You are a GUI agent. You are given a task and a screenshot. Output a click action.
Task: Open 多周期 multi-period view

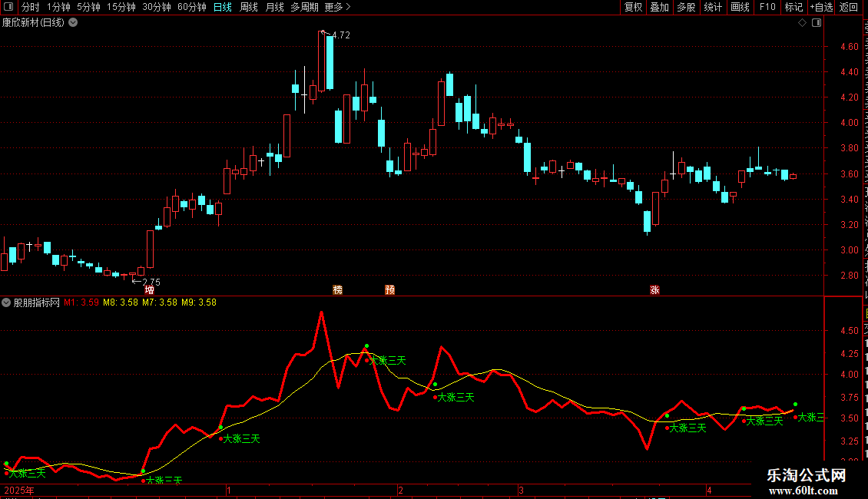[304, 7]
